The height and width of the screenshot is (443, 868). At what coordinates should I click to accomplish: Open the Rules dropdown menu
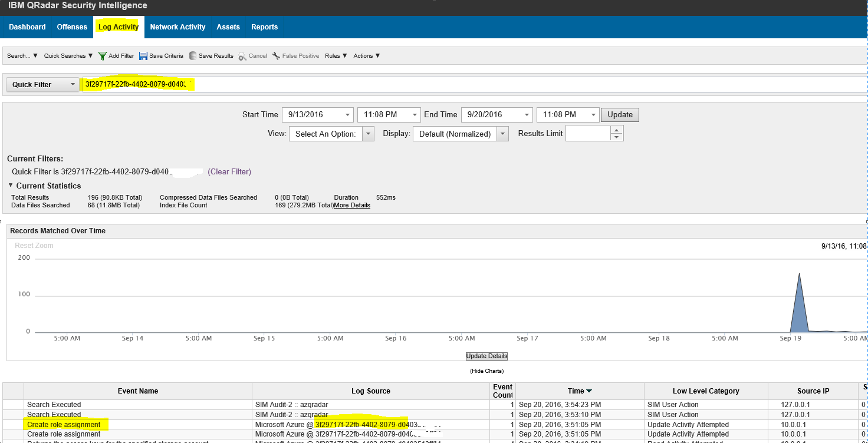point(336,56)
